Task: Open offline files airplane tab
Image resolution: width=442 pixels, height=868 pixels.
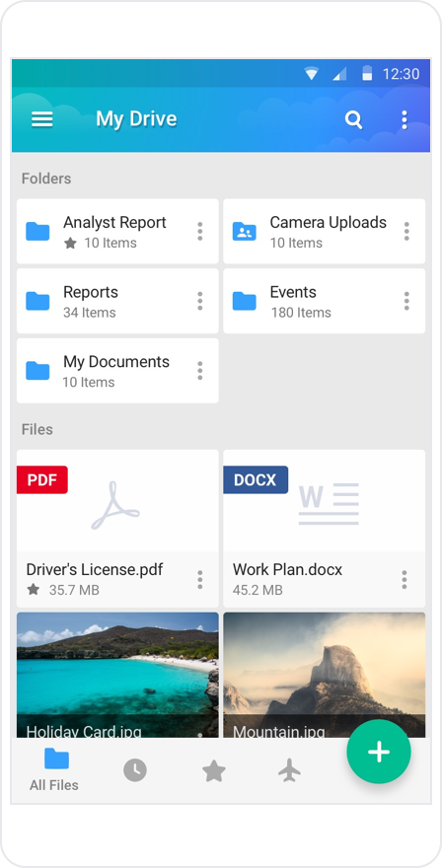Action: point(289,770)
